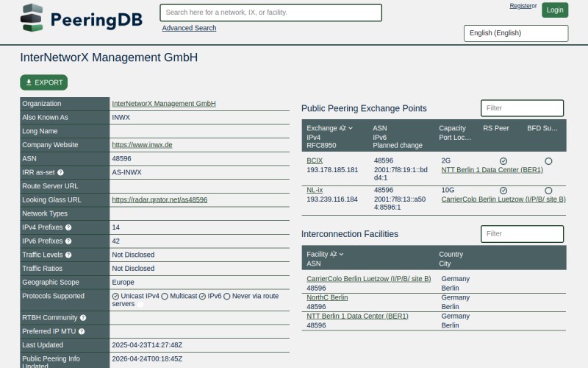Viewport: 588px width, 368px height.
Task: Click the BFD Su... column header
Action: (x=542, y=128)
